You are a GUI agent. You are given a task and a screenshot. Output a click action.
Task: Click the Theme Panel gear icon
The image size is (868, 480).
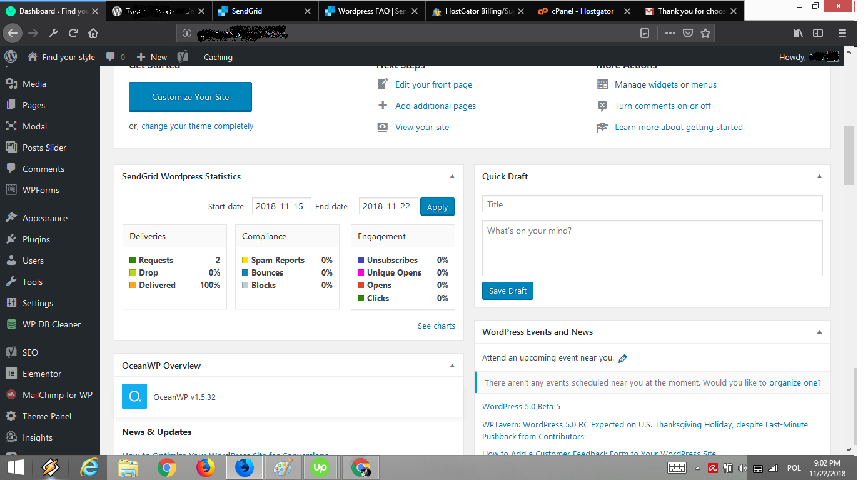click(11, 416)
